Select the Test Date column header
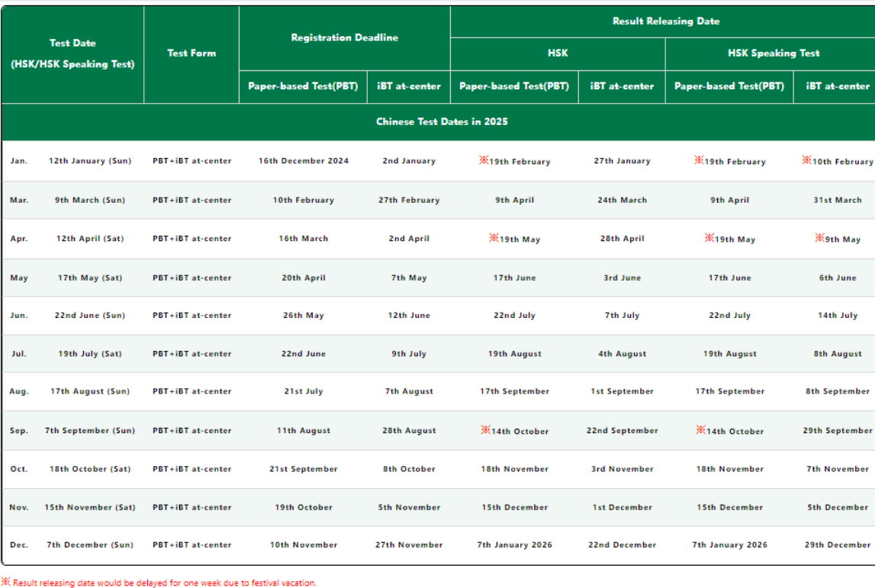Viewport: 875px width, 588px height. click(x=72, y=53)
